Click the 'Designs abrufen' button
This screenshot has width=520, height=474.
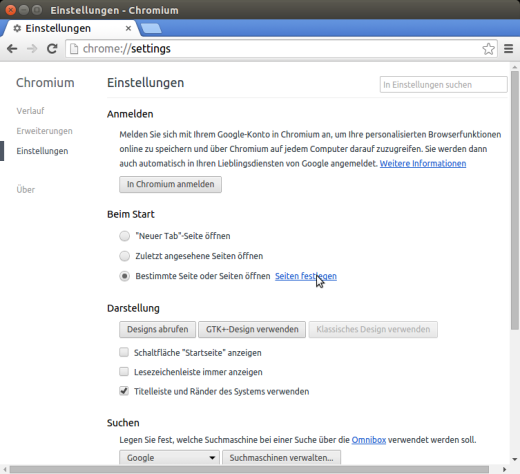[x=157, y=329]
